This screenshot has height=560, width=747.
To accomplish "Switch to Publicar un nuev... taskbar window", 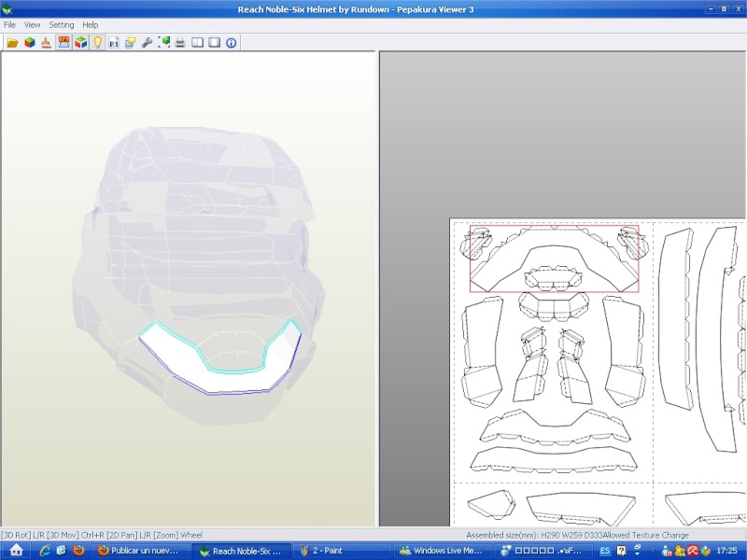I will 141,551.
